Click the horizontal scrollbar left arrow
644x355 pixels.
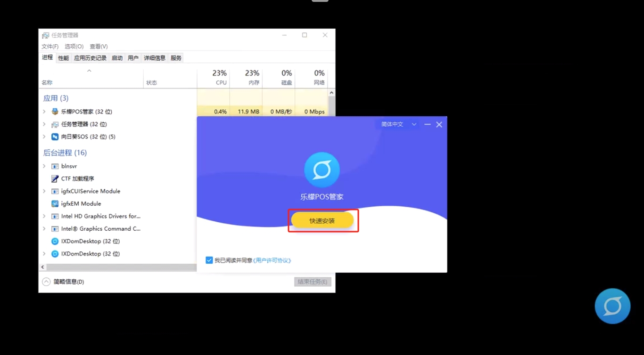[42, 267]
